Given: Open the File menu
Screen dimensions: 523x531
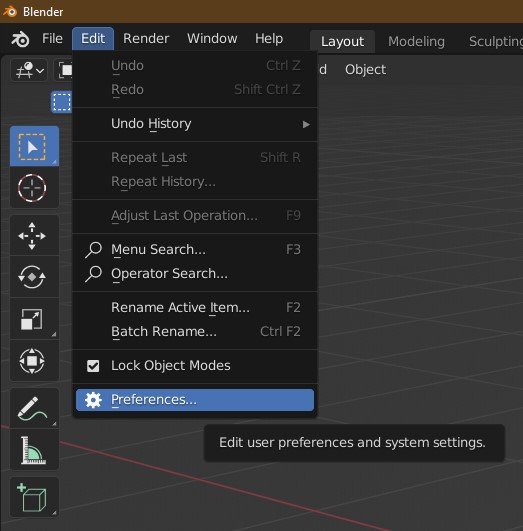Looking at the screenshot, I should pyautogui.click(x=52, y=39).
